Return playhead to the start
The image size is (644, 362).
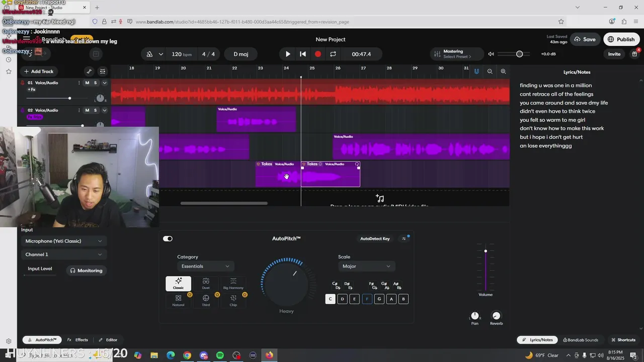(x=303, y=54)
